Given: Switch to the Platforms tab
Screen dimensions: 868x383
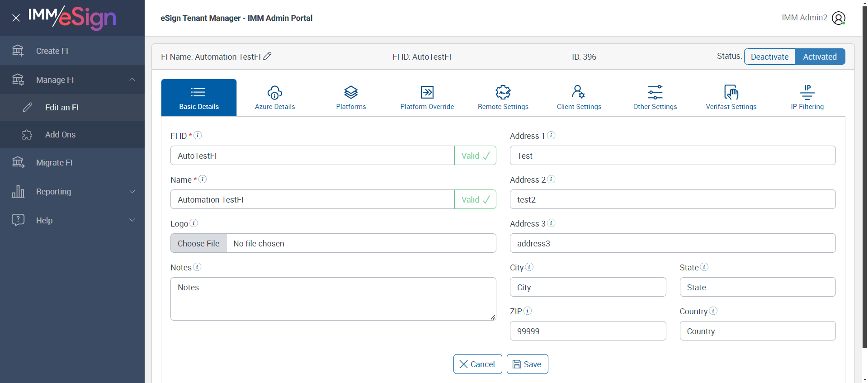Looking at the screenshot, I should (x=351, y=98).
